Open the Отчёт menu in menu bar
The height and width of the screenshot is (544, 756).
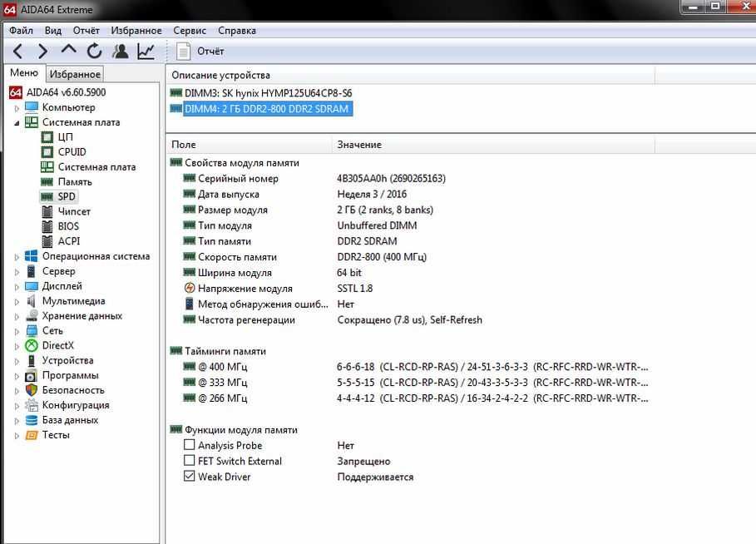pos(86,31)
